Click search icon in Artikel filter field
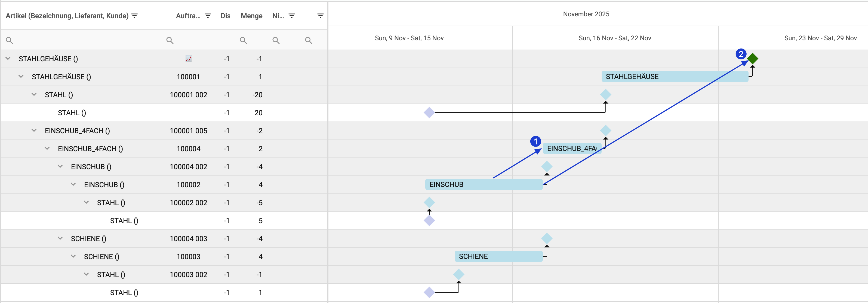This screenshot has width=868, height=303. pyautogui.click(x=10, y=41)
